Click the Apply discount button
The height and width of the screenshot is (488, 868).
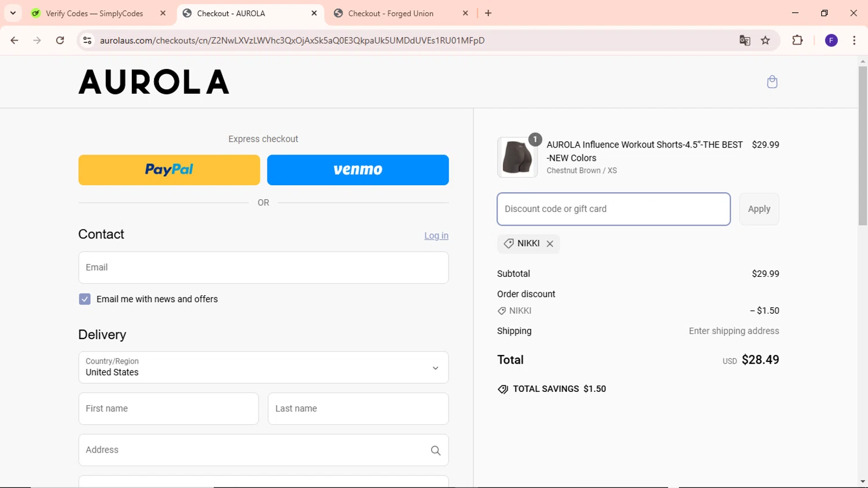[x=759, y=209]
